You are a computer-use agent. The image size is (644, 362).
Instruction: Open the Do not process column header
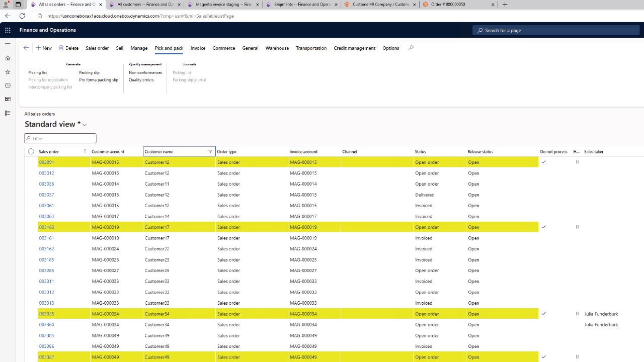click(553, 151)
